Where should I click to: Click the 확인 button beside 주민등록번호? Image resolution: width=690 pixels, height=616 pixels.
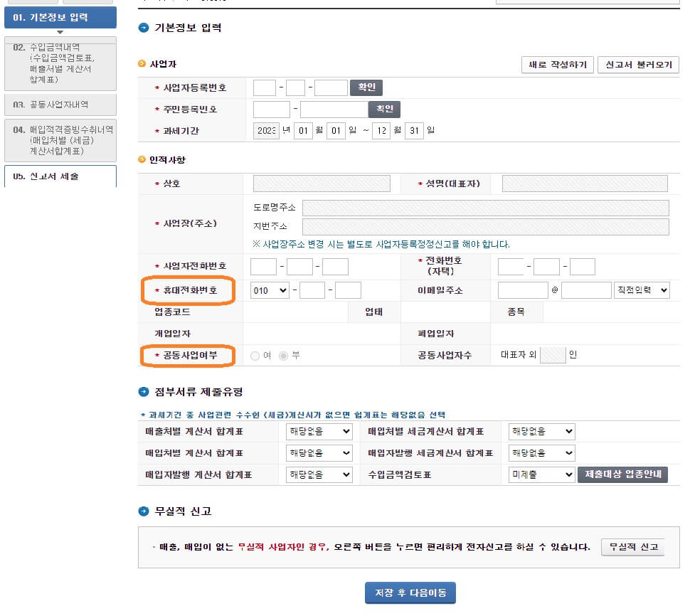384,109
